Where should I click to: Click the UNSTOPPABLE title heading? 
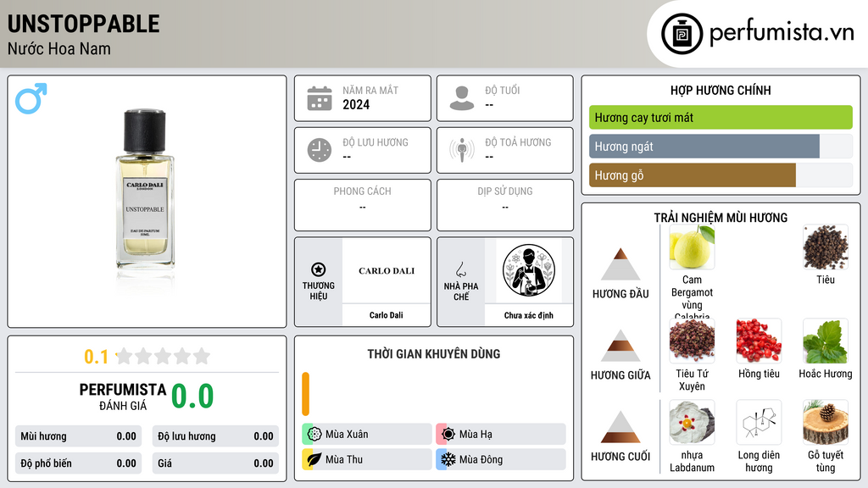[x=84, y=24]
